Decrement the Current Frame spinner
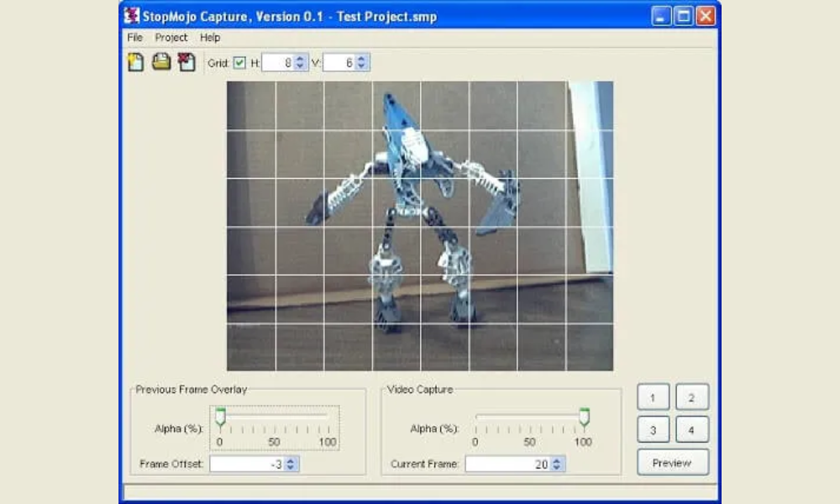Image resolution: width=840 pixels, height=504 pixels. click(x=557, y=468)
